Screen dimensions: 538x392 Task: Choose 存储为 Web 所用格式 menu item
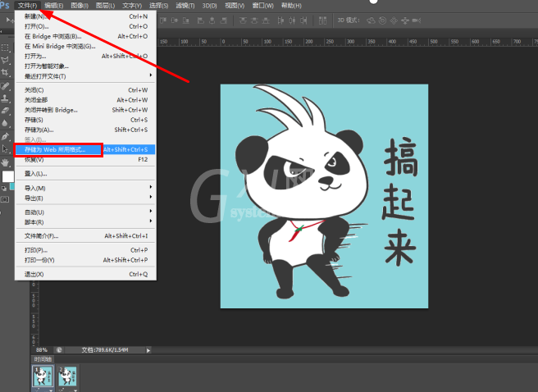[85, 149]
